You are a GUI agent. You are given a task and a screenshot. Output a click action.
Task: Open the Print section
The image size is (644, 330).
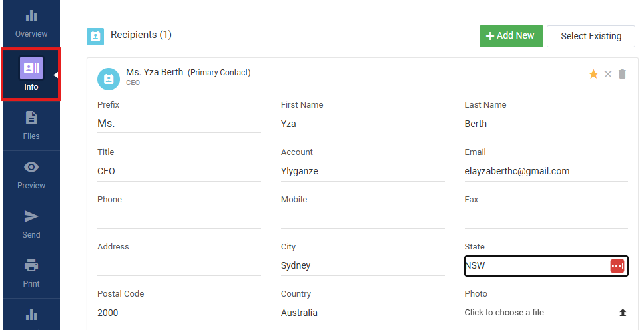point(31,273)
